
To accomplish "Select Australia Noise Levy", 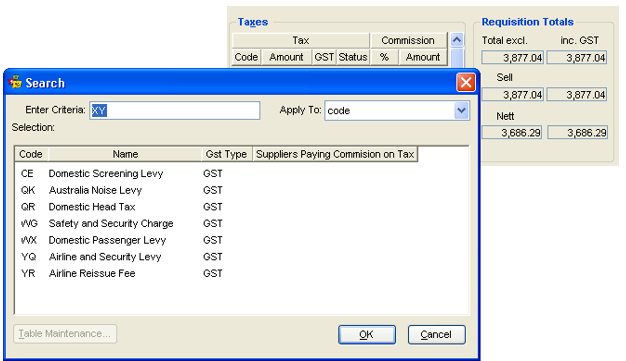I will pos(95,190).
